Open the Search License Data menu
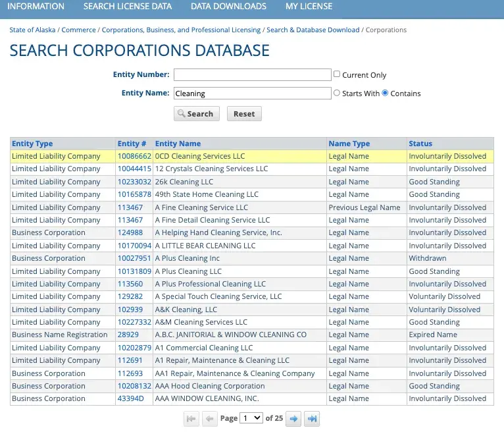 coord(128,7)
